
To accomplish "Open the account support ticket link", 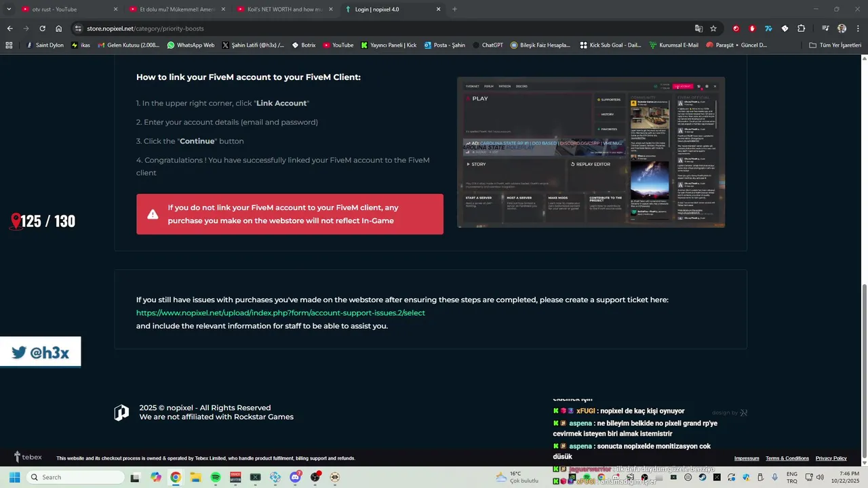I will pyautogui.click(x=281, y=312).
